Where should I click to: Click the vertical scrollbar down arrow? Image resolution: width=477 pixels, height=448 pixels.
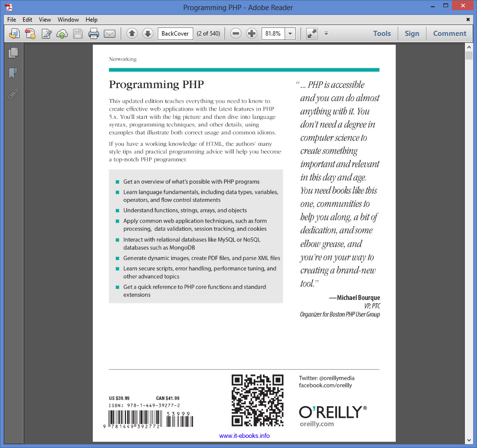click(469, 440)
